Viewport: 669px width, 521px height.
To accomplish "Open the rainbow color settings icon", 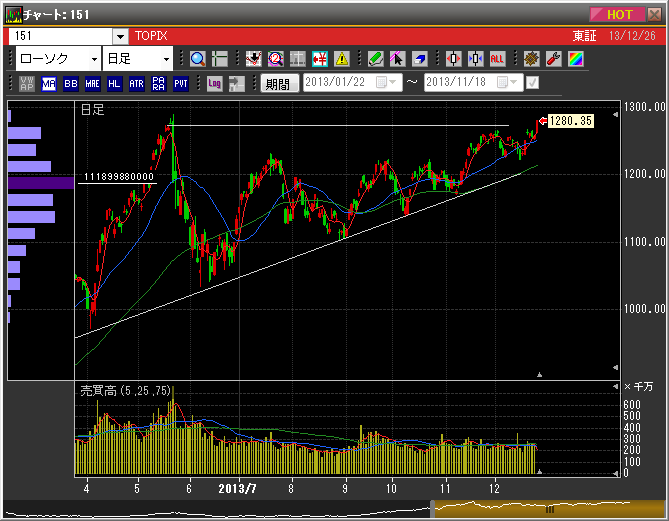I will click(x=576, y=59).
